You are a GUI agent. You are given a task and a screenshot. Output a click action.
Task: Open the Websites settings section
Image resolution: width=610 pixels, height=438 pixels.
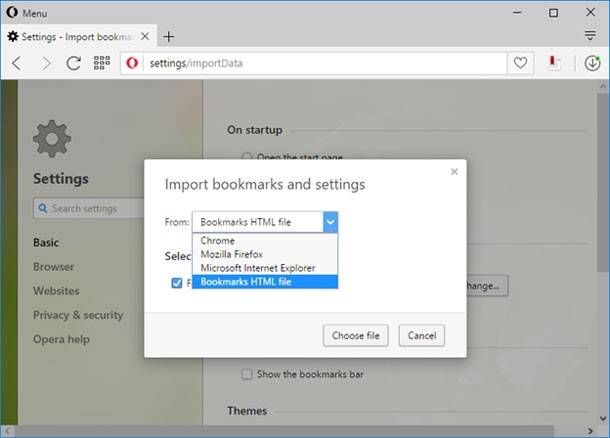pos(56,291)
